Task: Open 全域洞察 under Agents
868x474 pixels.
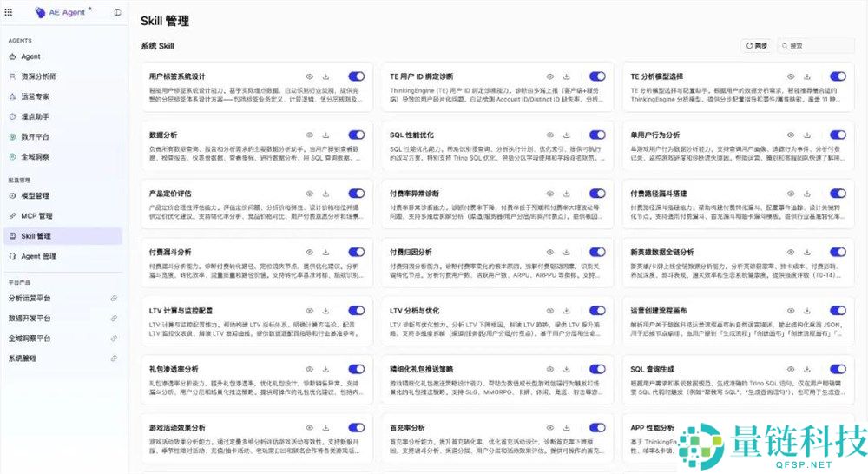Action: pyautogui.click(x=62, y=157)
